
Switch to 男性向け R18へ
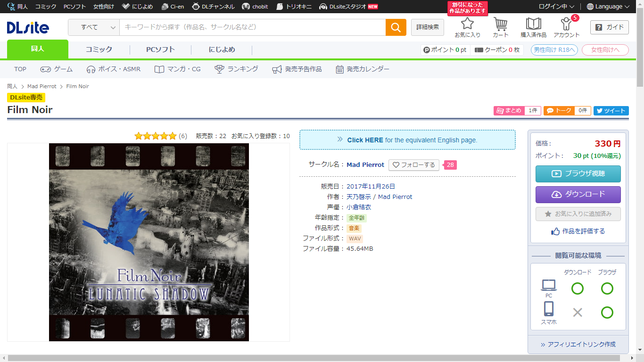554,50
